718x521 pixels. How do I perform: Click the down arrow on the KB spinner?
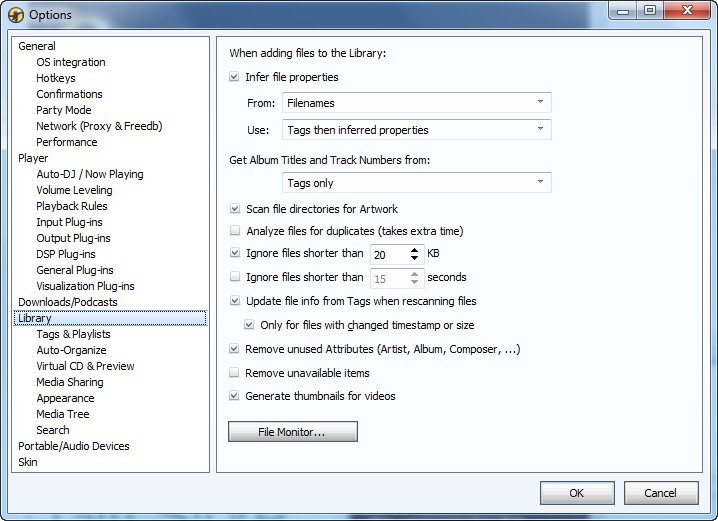pyautogui.click(x=415, y=259)
